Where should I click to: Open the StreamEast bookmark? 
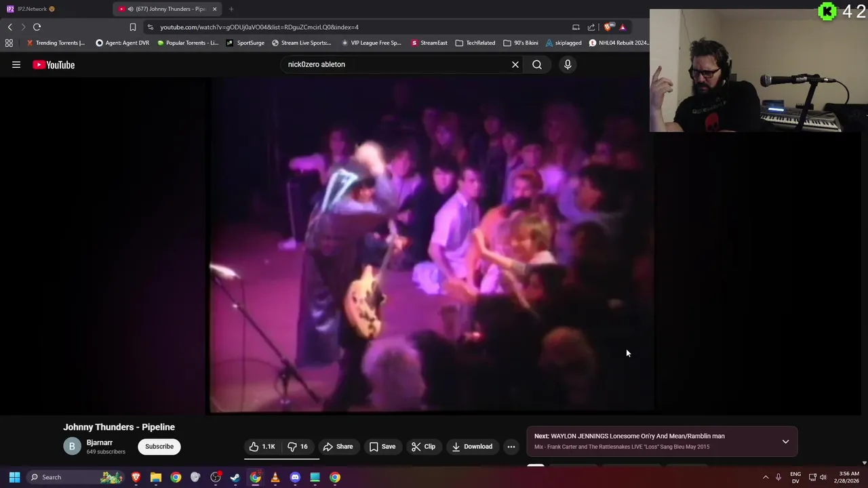pyautogui.click(x=429, y=43)
